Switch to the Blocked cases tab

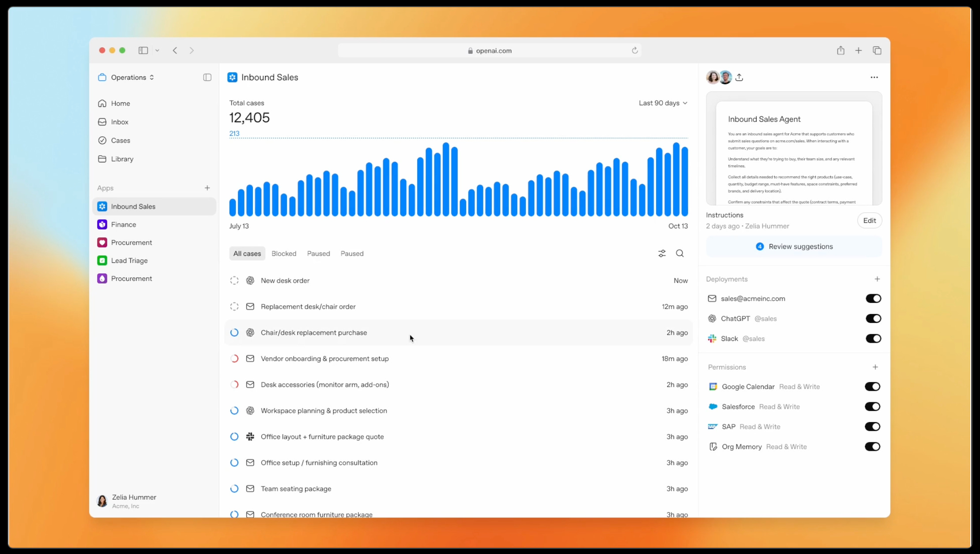pos(283,254)
